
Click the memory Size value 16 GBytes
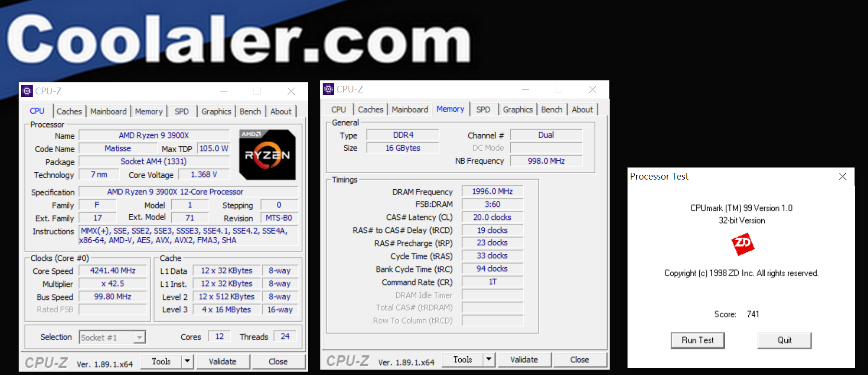click(x=403, y=148)
